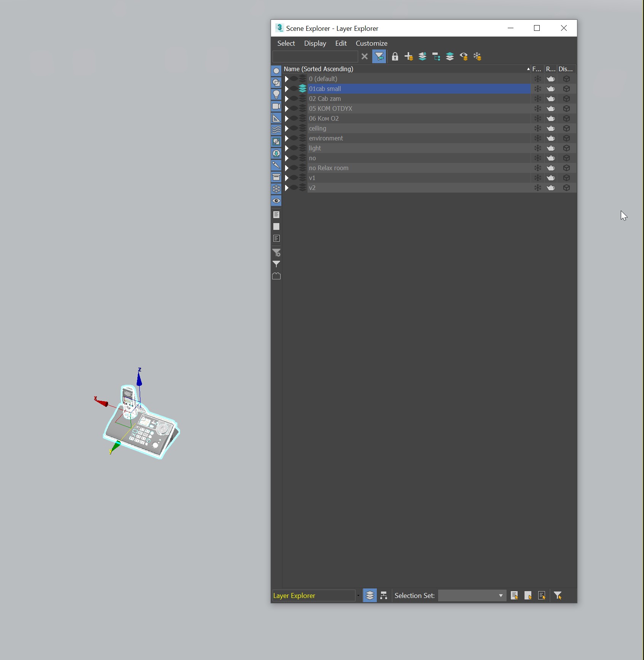Toggle display-as-box cube for ceiling layer

tap(566, 128)
